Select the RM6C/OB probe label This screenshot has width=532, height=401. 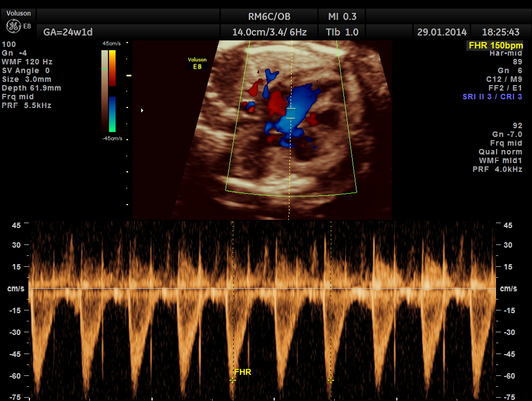(x=269, y=16)
